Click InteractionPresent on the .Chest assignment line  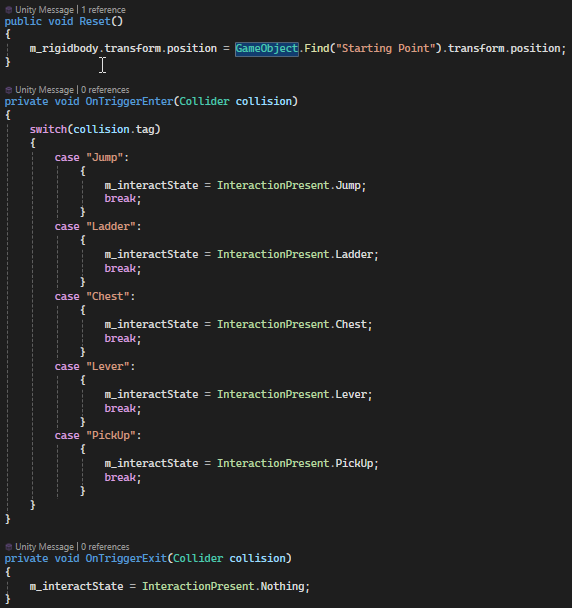coord(273,324)
